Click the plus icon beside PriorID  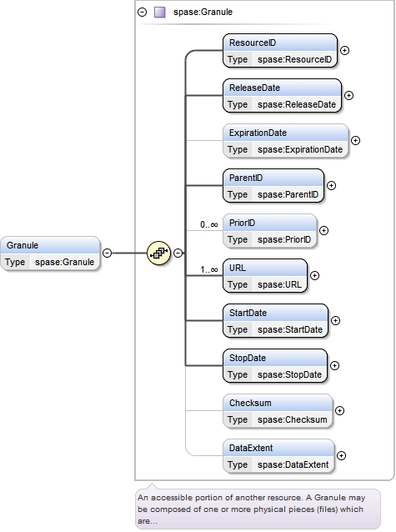point(323,231)
